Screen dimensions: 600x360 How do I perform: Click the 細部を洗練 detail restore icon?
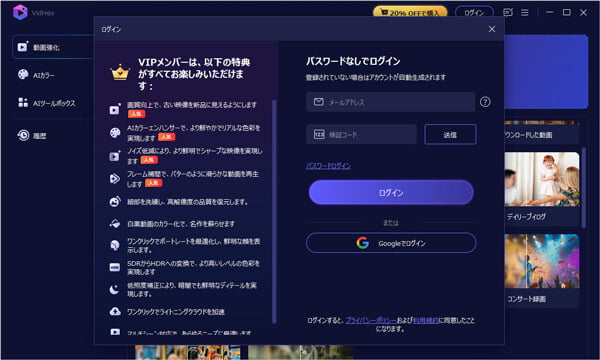click(x=115, y=201)
